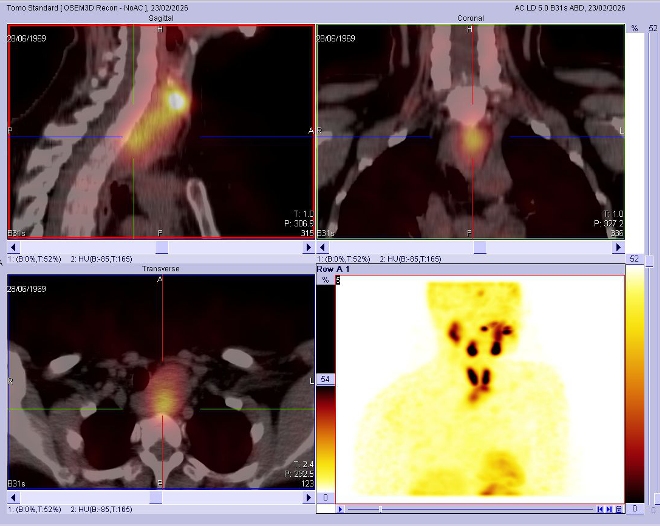660x526 pixels.
Task: Select the Sagittal fused view panel
Action: click(x=161, y=131)
